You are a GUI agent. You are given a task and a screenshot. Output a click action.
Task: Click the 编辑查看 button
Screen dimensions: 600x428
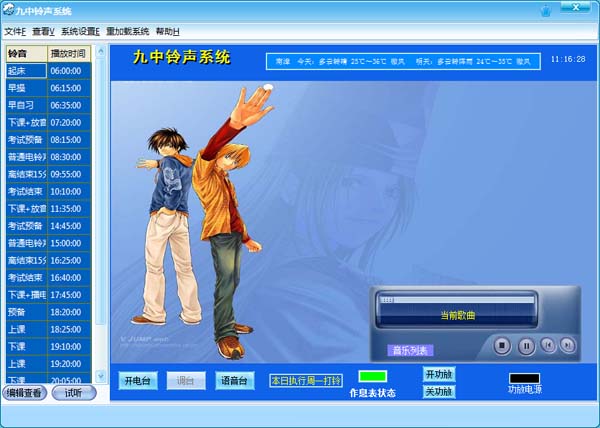(x=24, y=393)
